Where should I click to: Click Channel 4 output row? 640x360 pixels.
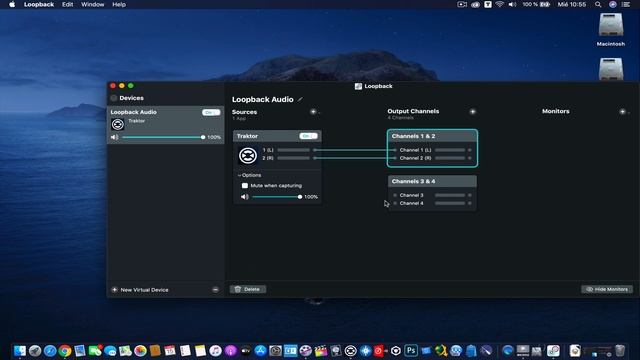[432, 203]
